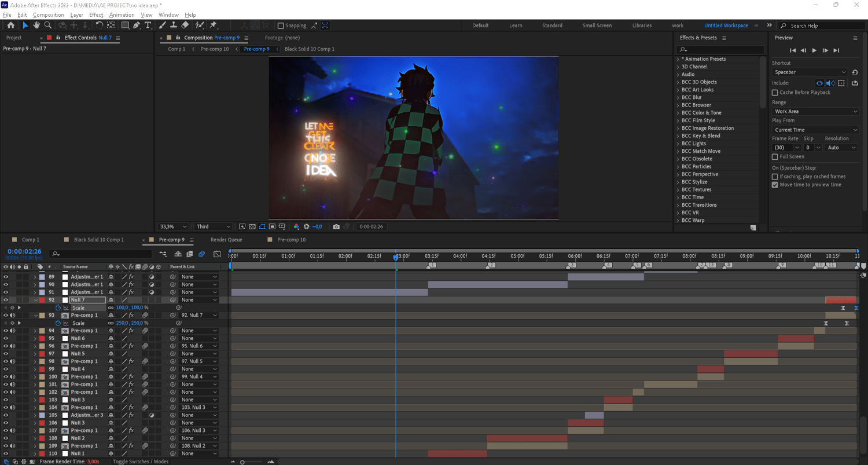Switch to the Render Queue tab
Viewport: 868px width, 465px height.
click(x=226, y=240)
